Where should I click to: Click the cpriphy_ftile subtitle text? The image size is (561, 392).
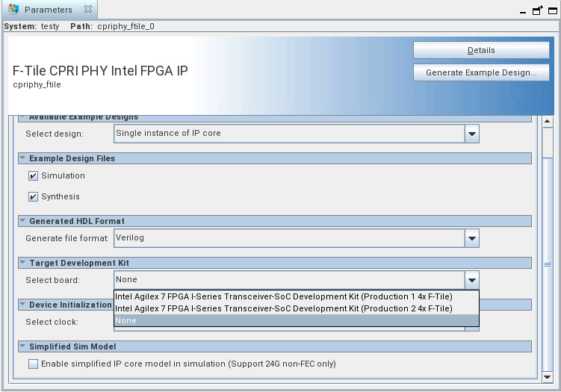(x=37, y=85)
